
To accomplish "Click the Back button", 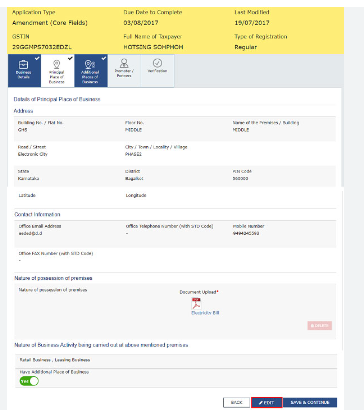I will point(236,402).
